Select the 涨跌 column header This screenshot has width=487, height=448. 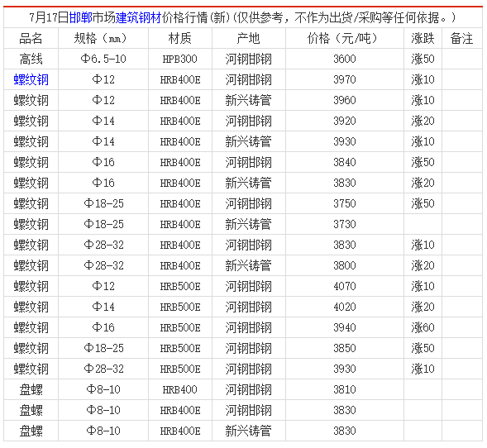(423, 39)
